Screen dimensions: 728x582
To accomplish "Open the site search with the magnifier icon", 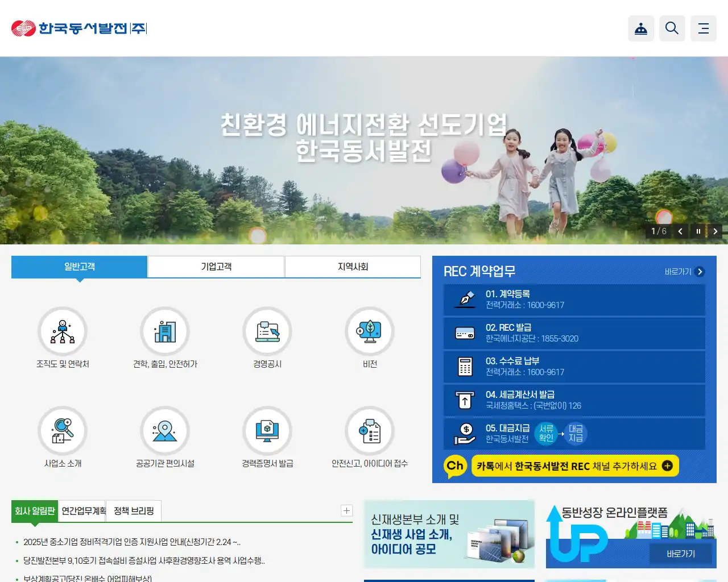I will tap(672, 28).
